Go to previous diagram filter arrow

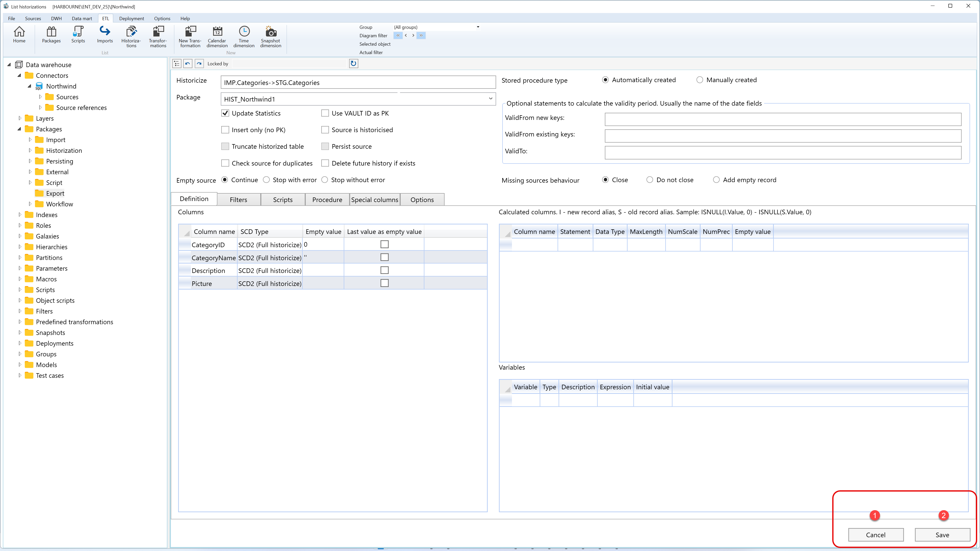pyautogui.click(x=406, y=35)
